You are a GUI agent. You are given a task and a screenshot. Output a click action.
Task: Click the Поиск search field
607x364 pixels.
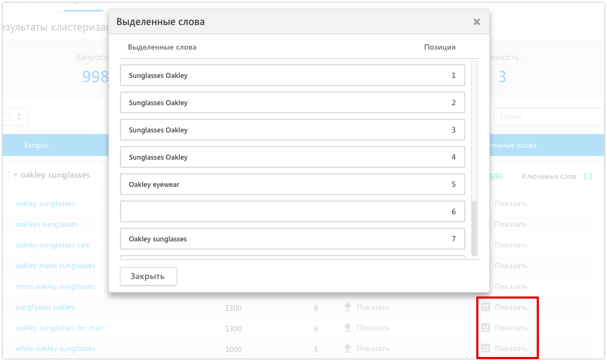tap(549, 117)
